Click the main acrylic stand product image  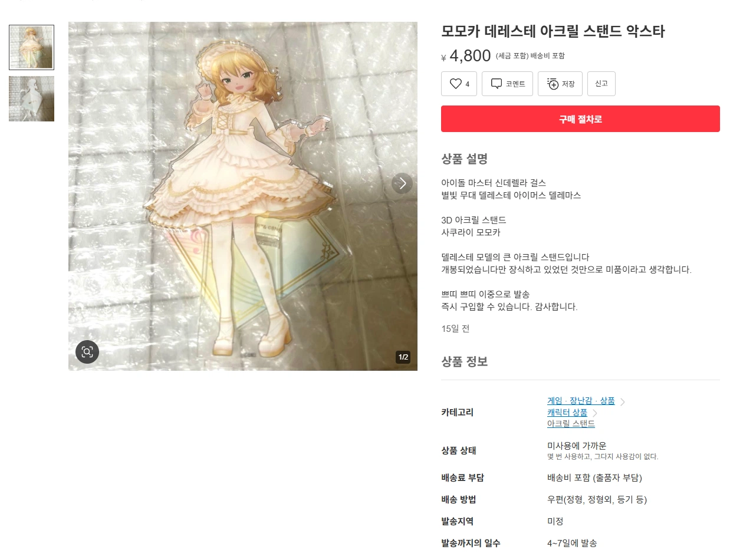tap(243, 196)
